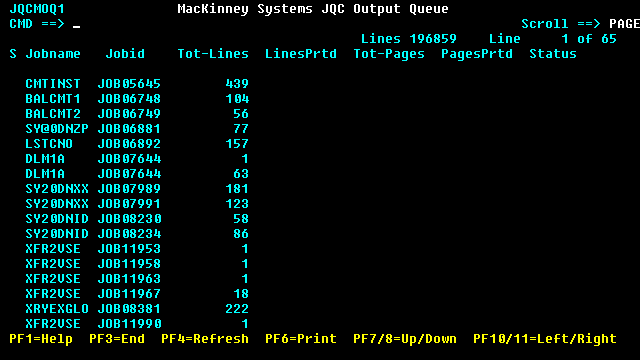
Task: Click jobid JOB11958
Action: point(129,264)
